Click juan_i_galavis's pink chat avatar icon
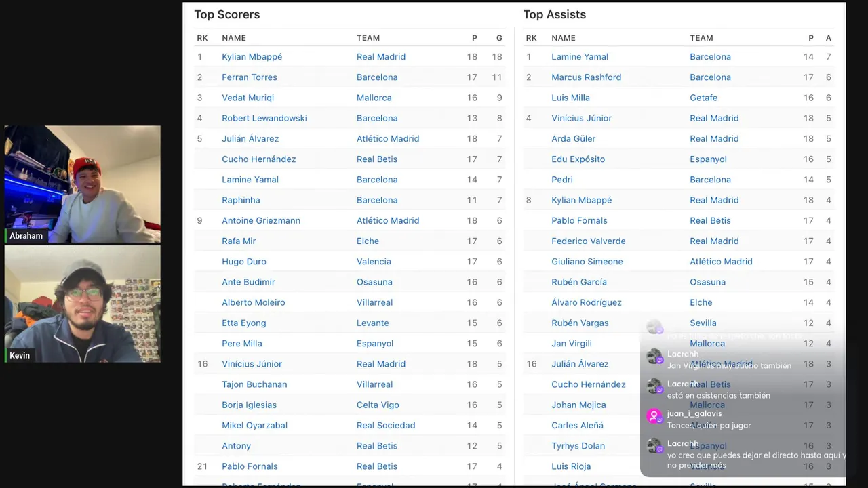The height and width of the screenshot is (488, 868). 654,416
